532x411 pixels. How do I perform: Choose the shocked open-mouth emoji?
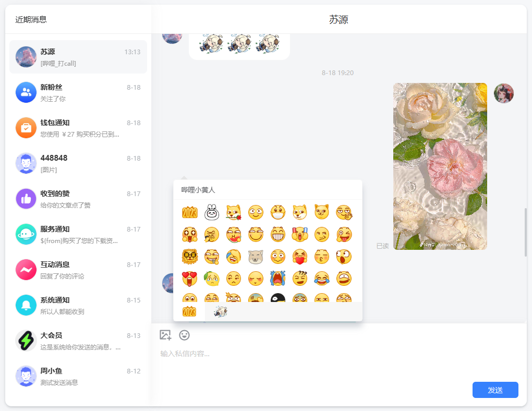click(344, 257)
